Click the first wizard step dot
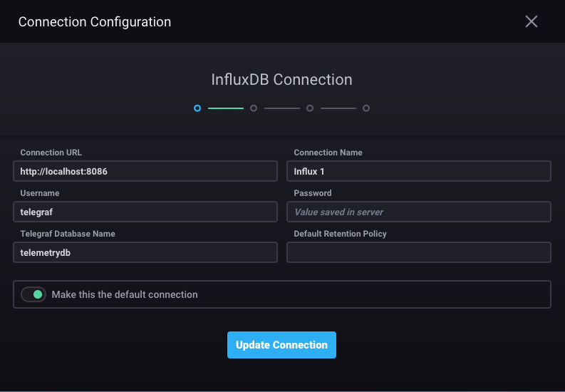This screenshot has height=392, width=565. 197,108
